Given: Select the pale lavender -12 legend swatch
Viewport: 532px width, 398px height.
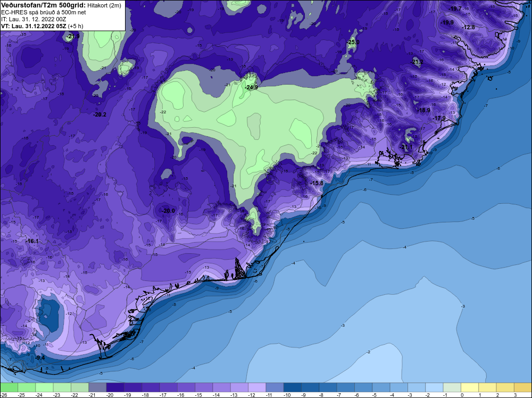Looking at the screenshot, I should (257, 387).
